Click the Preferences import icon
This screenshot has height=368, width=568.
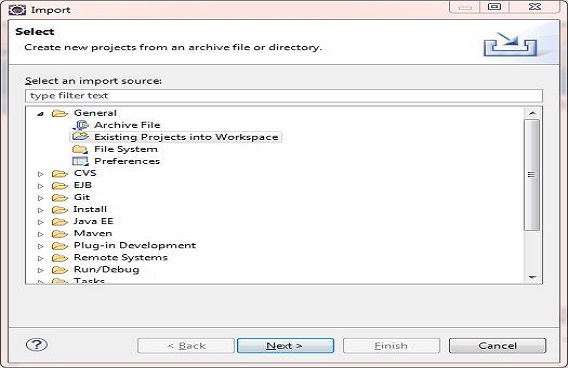tap(80, 161)
